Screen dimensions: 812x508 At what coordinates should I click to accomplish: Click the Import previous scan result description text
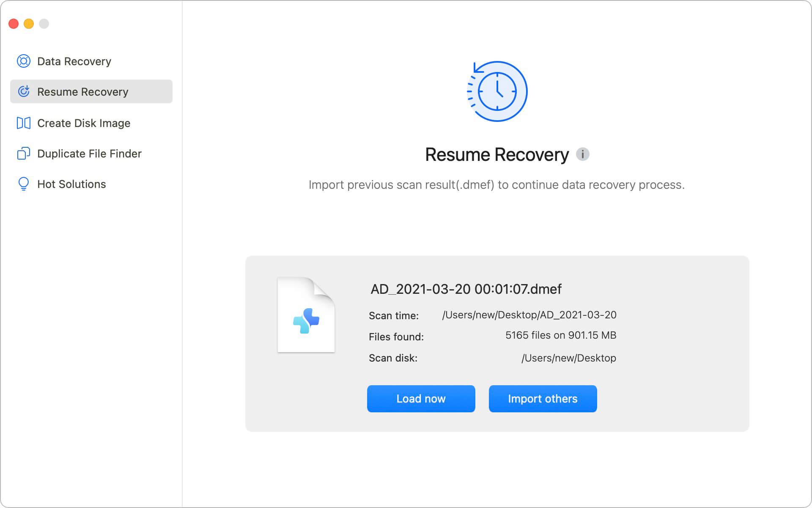[497, 185]
